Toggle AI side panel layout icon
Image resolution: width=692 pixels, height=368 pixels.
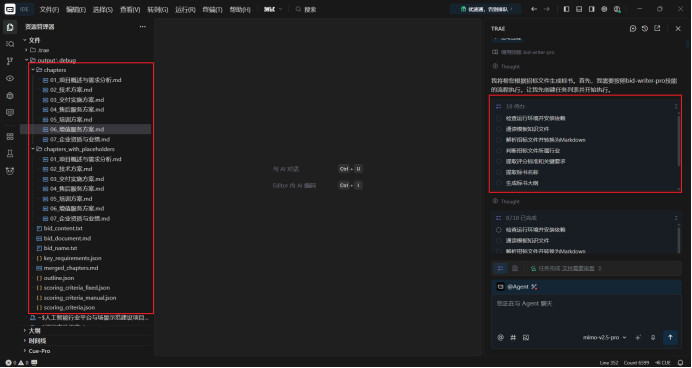coord(591,9)
